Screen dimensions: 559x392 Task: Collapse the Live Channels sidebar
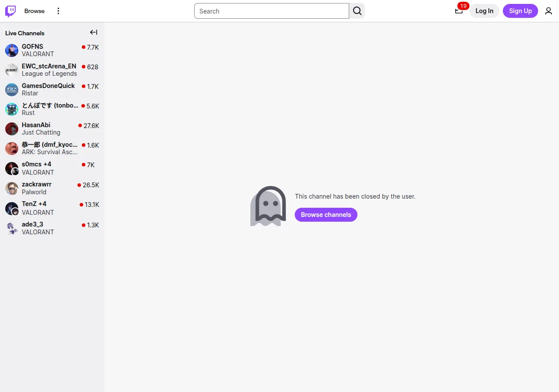(x=94, y=32)
